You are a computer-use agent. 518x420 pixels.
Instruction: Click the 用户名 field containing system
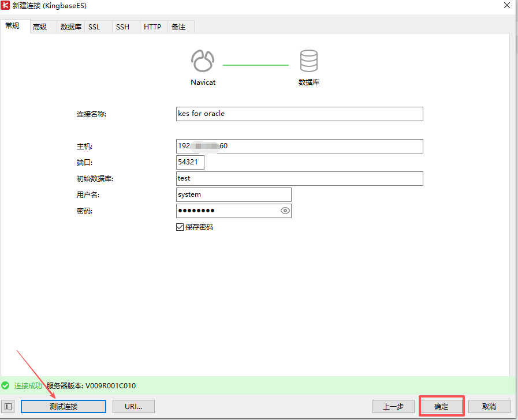[x=233, y=194]
